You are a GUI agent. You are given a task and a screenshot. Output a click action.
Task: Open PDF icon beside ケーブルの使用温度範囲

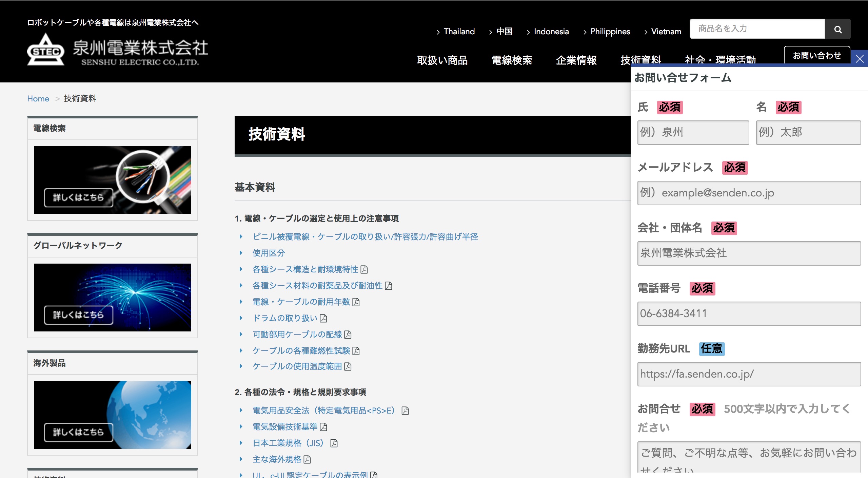tap(348, 366)
